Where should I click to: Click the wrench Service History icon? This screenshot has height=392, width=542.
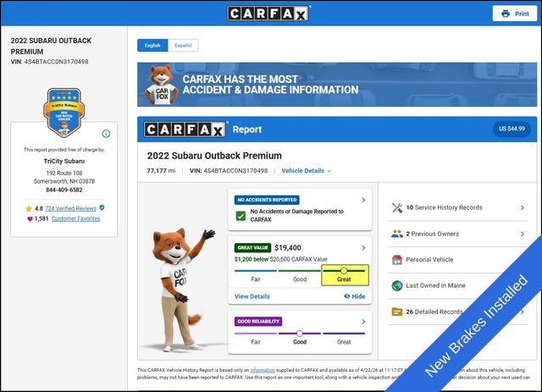point(397,207)
